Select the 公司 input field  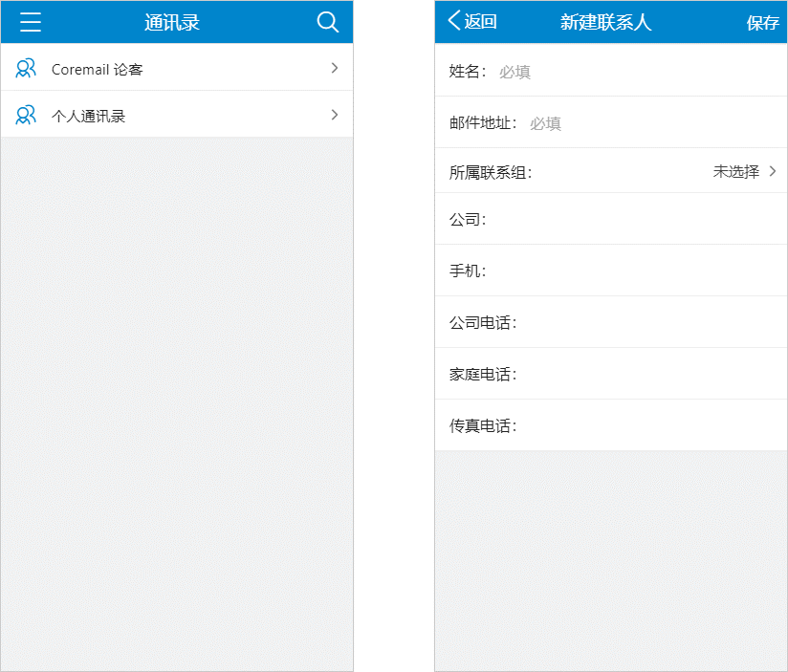pyautogui.click(x=631, y=220)
